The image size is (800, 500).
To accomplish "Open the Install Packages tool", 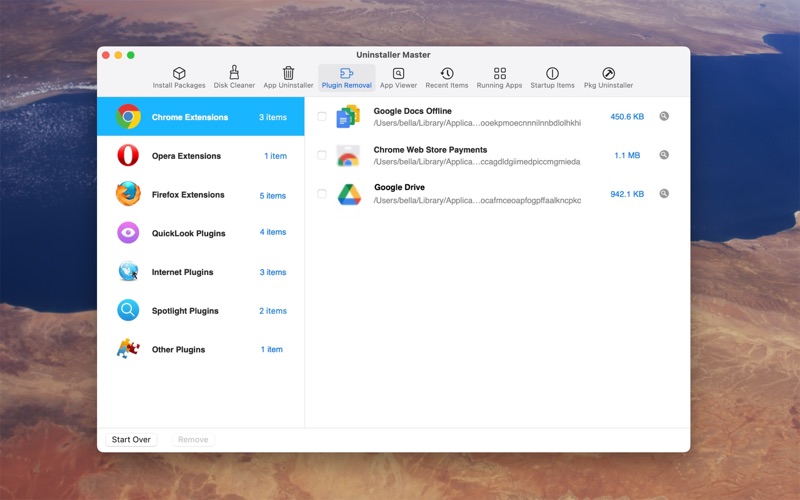I will [179, 78].
